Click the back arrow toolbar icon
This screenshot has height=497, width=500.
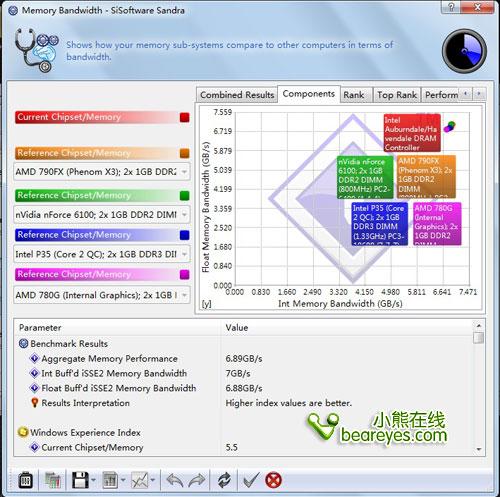point(174,480)
